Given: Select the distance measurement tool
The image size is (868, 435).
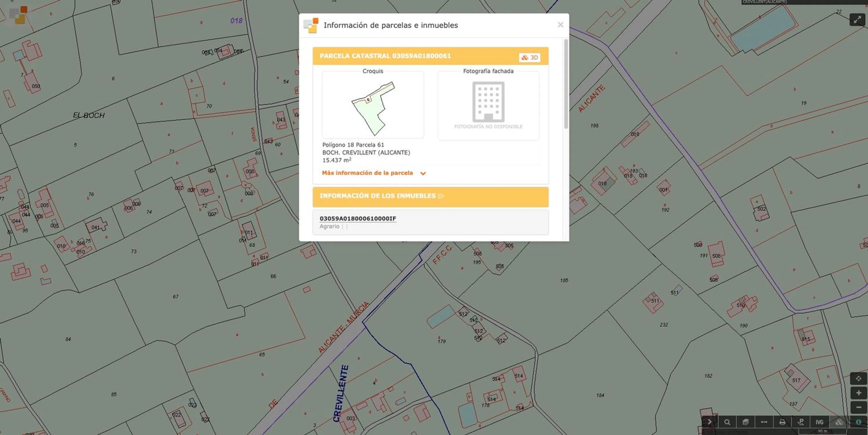Looking at the screenshot, I should (x=764, y=422).
